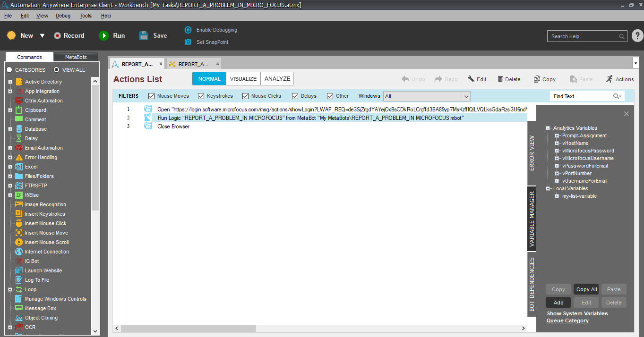Select the Close Browser action row
Viewport: 644px width, 337px height.
pyautogui.click(x=326, y=126)
